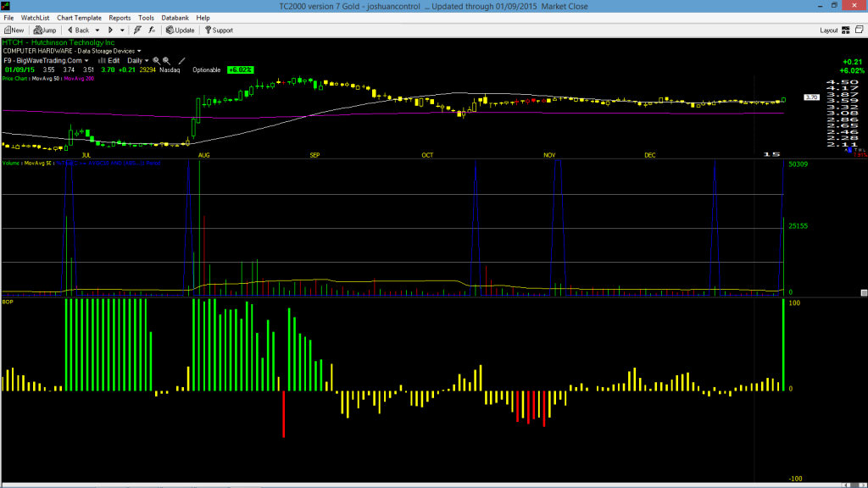Go Back using the left arrow
868x488 pixels.
point(78,30)
